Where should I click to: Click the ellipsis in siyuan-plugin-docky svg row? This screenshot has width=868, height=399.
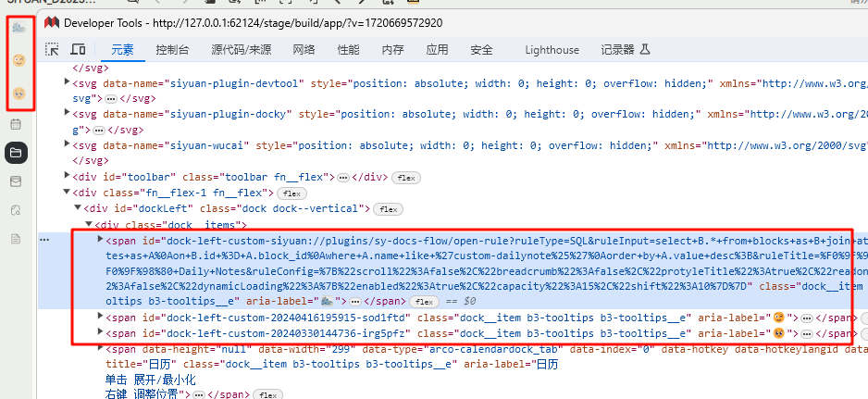coord(99,131)
